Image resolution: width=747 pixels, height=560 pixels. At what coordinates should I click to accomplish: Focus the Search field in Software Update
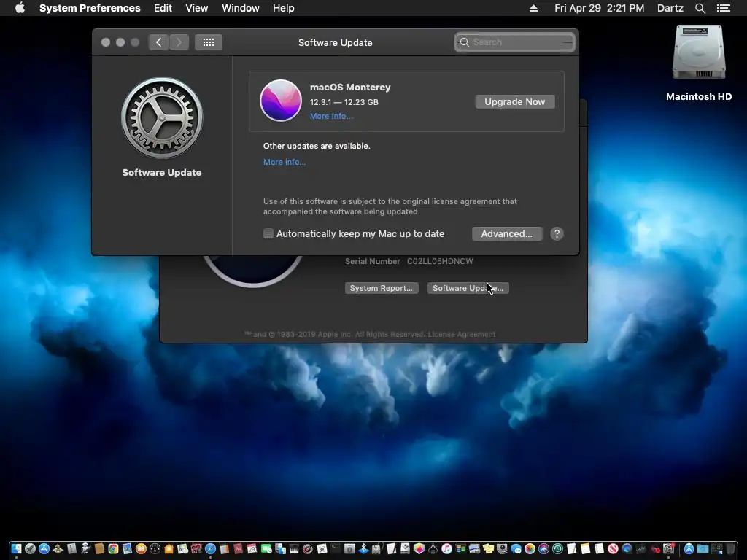pyautogui.click(x=514, y=42)
